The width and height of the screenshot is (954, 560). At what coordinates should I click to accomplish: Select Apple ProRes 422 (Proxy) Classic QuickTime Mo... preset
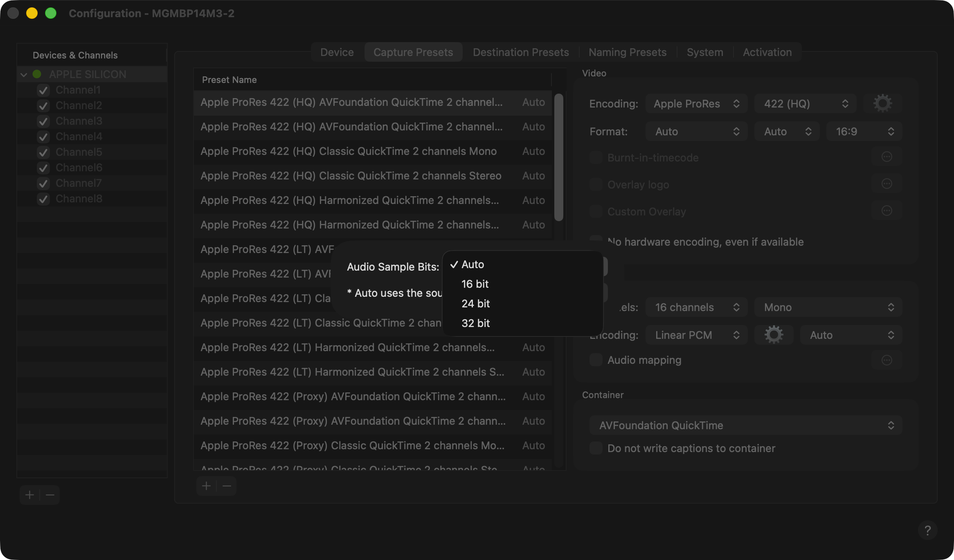coord(373,446)
